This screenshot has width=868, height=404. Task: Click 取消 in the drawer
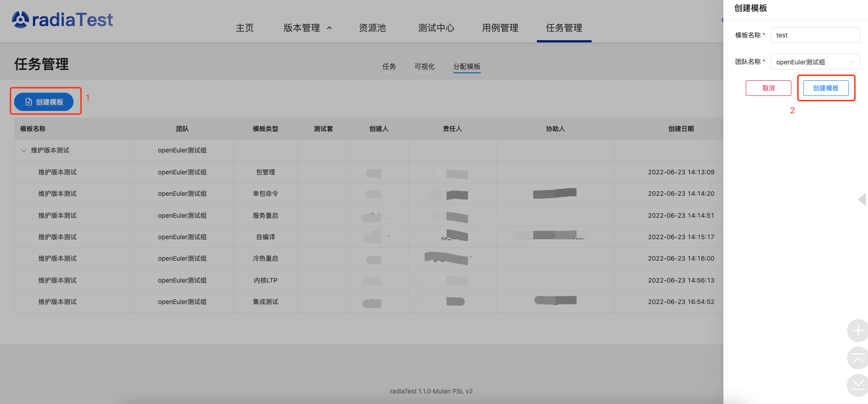click(x=768, y=88)
